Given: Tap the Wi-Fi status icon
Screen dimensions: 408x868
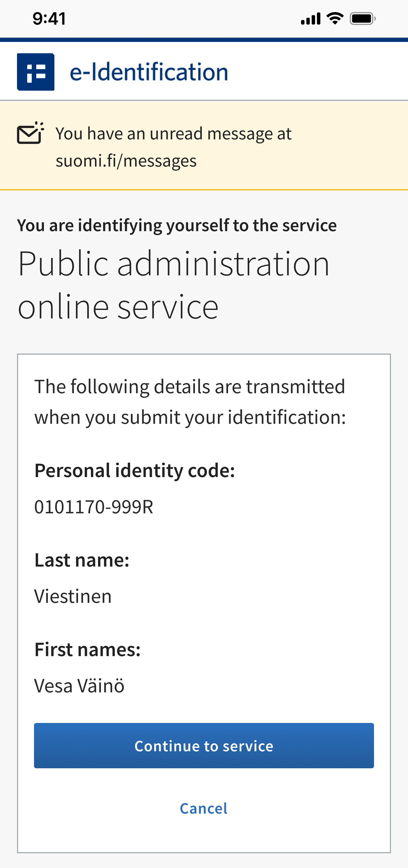Looking at the screenshot, I should click(335, 18).
